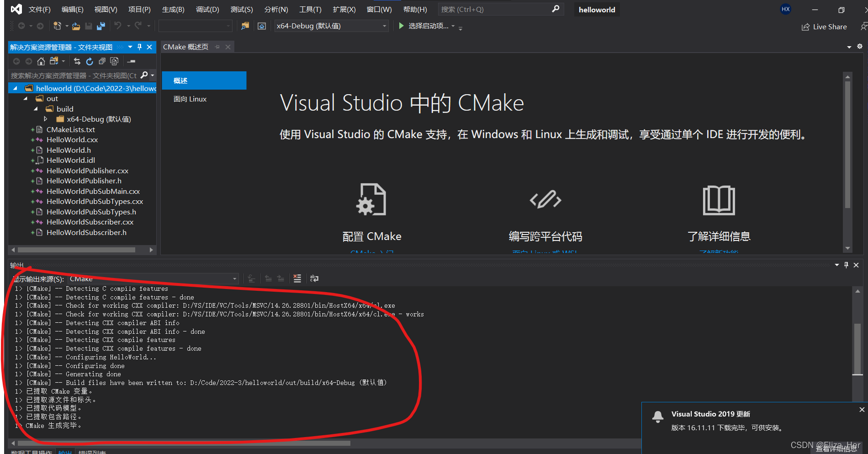The image size is (868, 454).
Task: Open CMakeLists.txt in the file tree
Action: [70, 129]
